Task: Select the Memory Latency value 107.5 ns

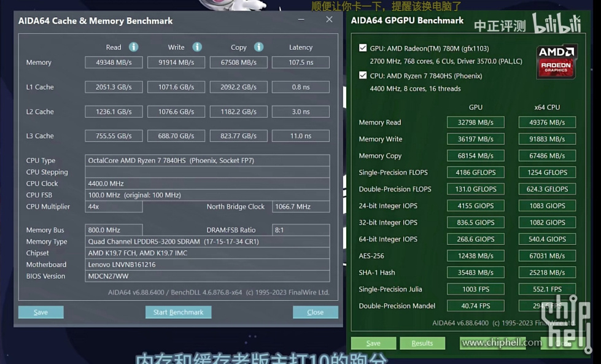Action: (x=301, y=63)
